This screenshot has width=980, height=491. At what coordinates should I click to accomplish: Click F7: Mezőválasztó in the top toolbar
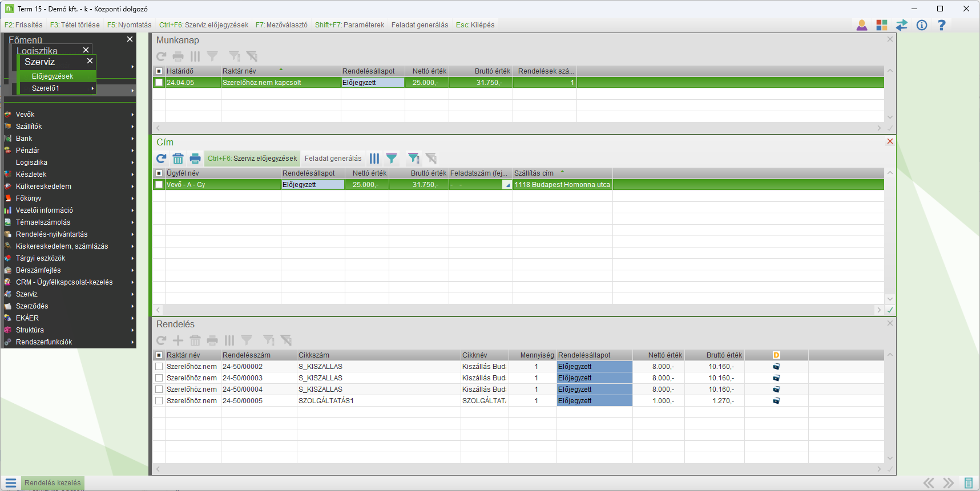pyautogui.click(x=281, y=25)
